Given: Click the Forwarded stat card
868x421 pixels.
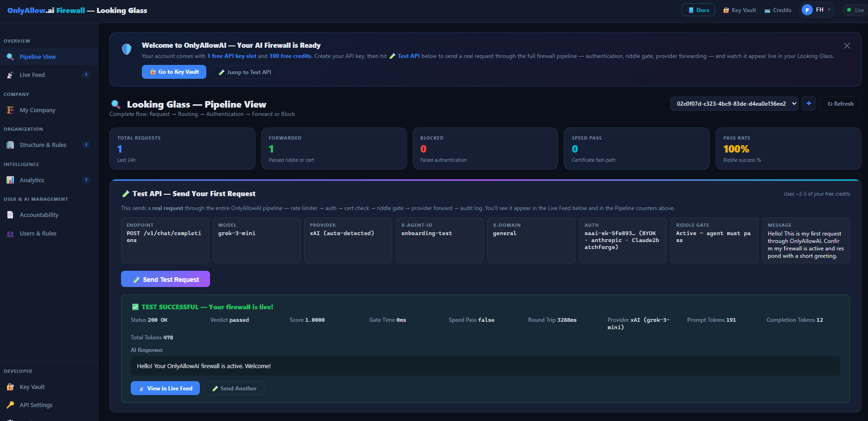Looking at the screenshot, I should tap(334, 148).
